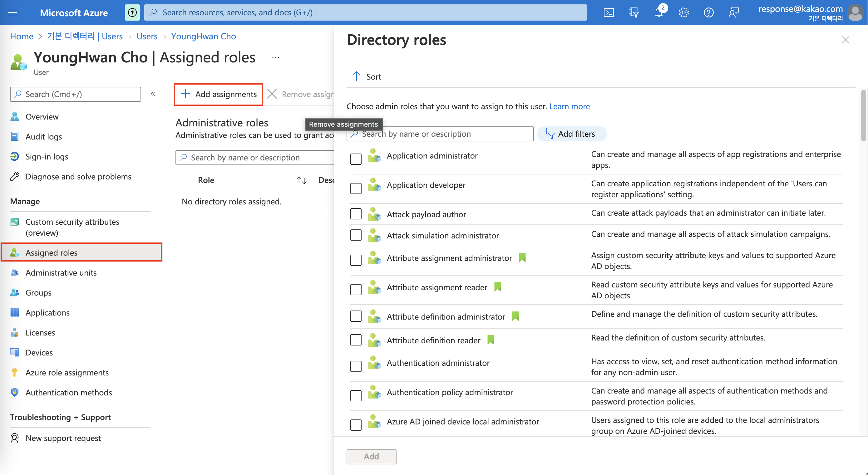The width and height of the screenshot is (868, 475).
Task: Go to Users breadcrumb
Action: click(x=147, y=36)
